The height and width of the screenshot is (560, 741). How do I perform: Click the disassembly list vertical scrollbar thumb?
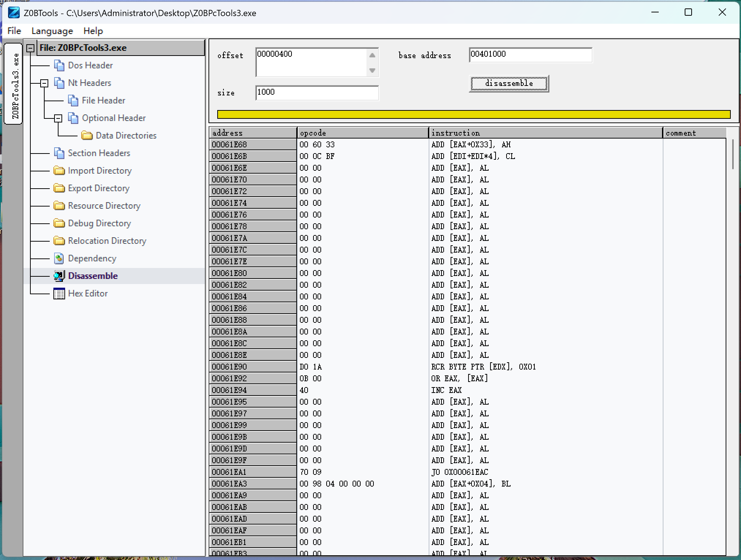tap(733, 154)
